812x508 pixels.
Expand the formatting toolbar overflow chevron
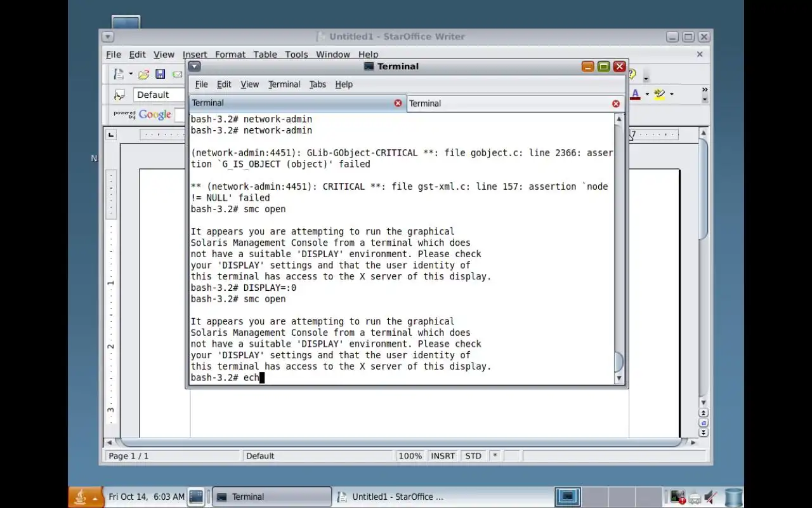705,90
